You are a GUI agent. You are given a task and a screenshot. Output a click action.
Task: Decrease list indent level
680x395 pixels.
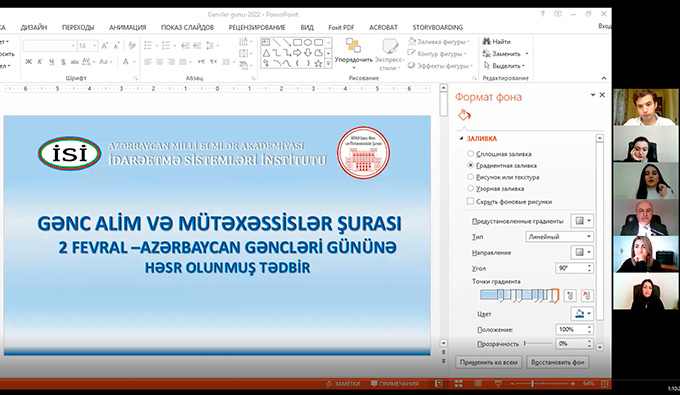(186, 46)
